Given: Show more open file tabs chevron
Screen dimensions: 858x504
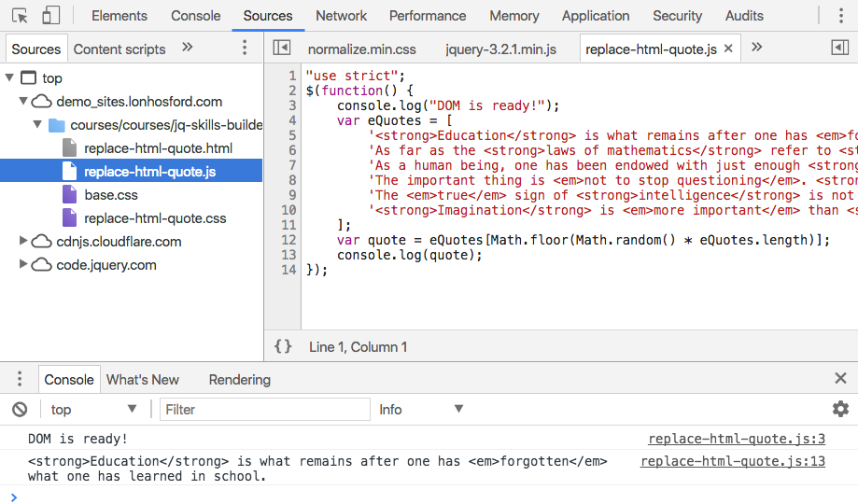Looking at the screenshot, I should click(757, 47).
